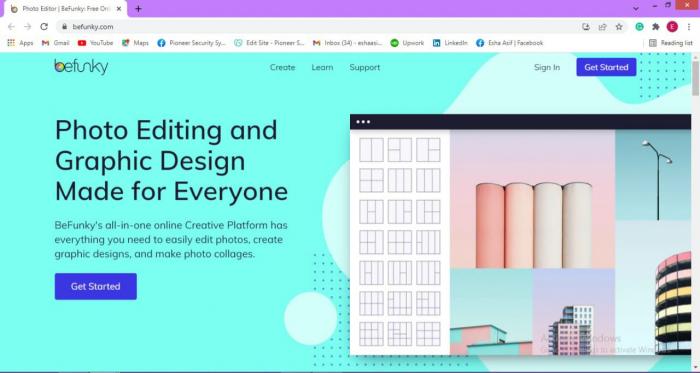Open the YouTube bookmark
The height and width of the screenshot is (373, 700).
pyautogui.click(x=95, y=43)
